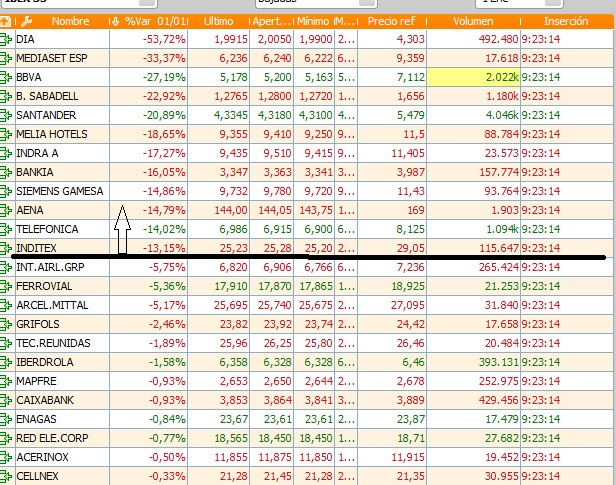Screen dimensions: 616x485
Task: Click ACERINOX's -0,50% variation value
Action: 167,457
